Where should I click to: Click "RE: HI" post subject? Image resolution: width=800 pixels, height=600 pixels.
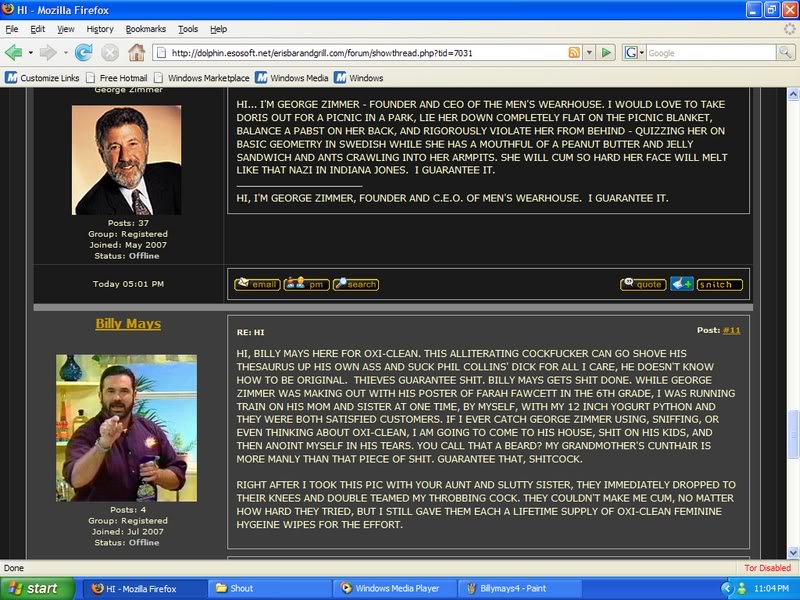pos(251,332)
